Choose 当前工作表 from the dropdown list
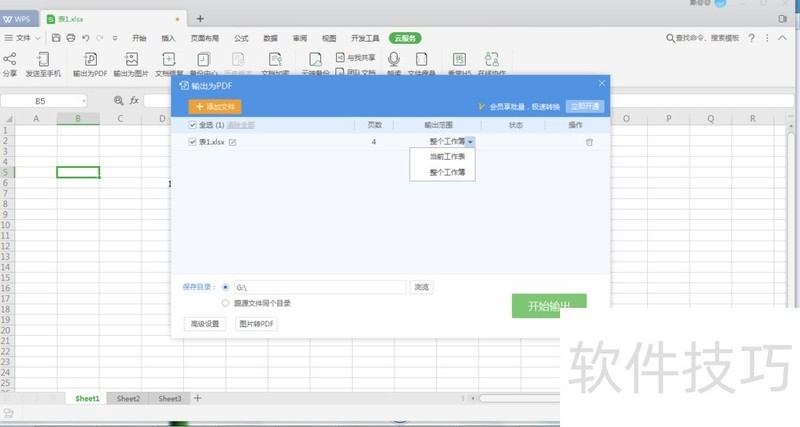The height and width of the screenshot is (427, 800). point(447,157)
